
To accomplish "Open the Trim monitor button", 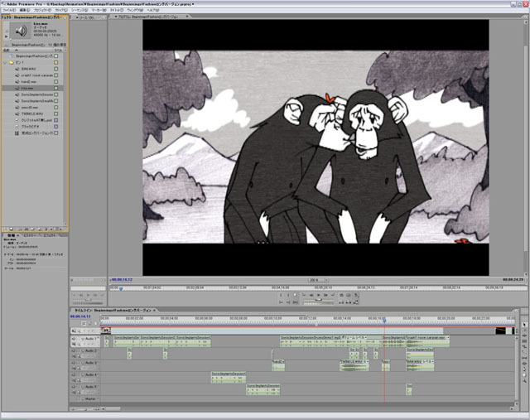I will pos(355,302).
